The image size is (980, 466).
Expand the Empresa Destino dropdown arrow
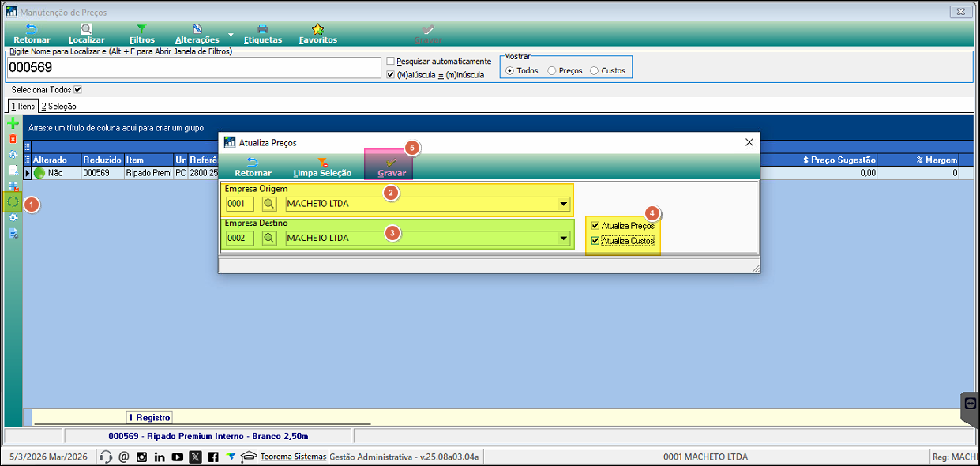[564, 238]
